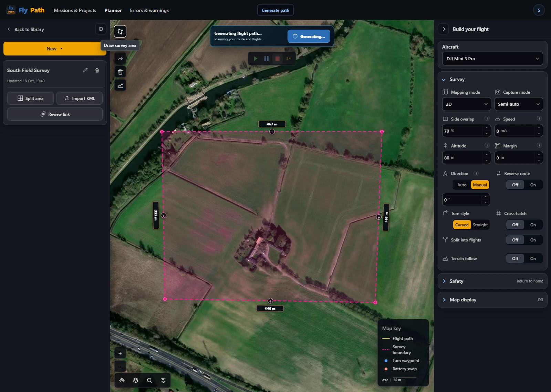551x392 pixels.
Task: Select the Draw survey area tool
Action: [120, 31]
